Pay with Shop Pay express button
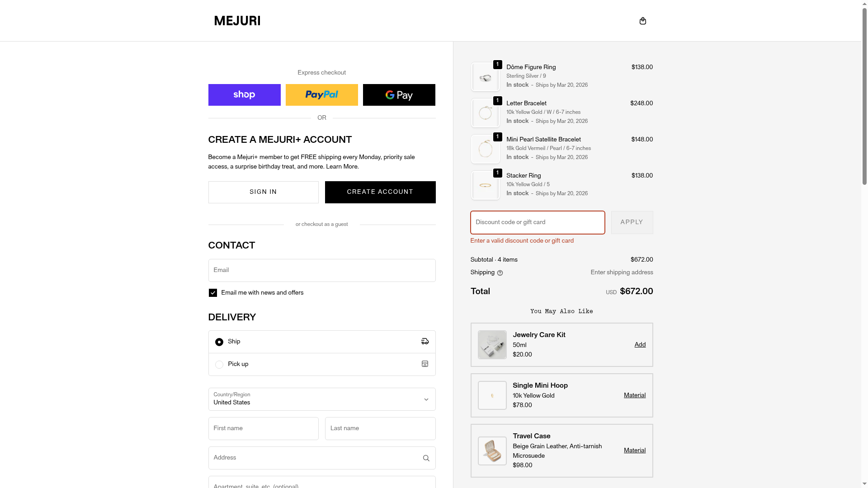Viewport: 868px width, 488px height. point(244,95)
